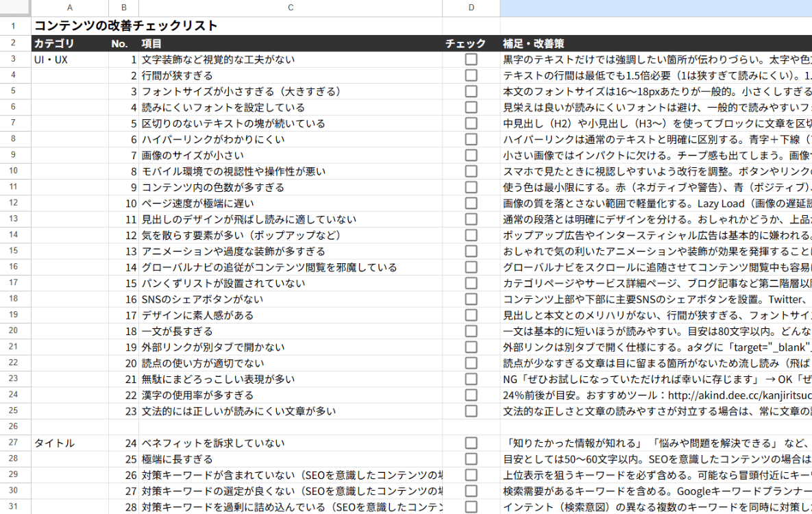Check the box for item 1 文字装飾など視覚的な工夫がない

click(x=471, y=60)
